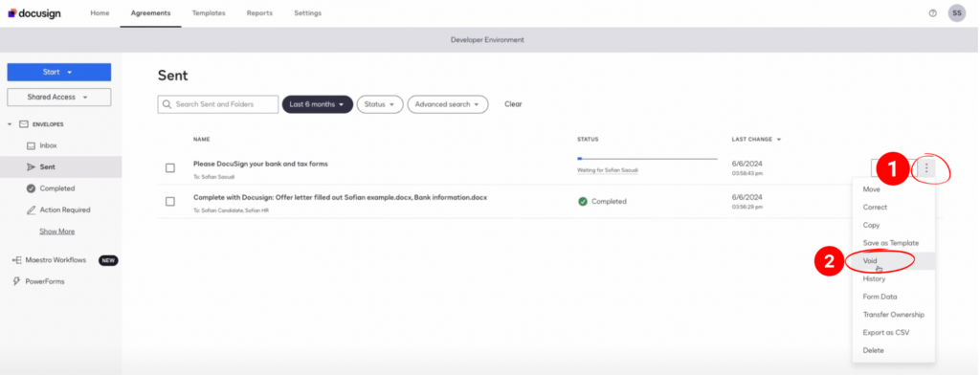Viewport: 980px width, 375px height.
Task: Click the PowerForms lightning icon
Action: 17,281
